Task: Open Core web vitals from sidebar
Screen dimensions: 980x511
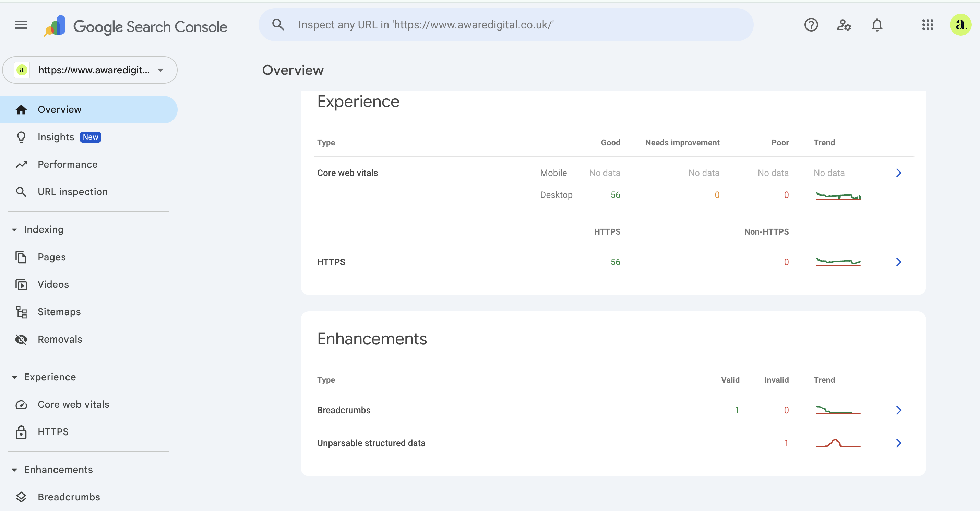Action: pyautogui.click(x=89, y=404)
